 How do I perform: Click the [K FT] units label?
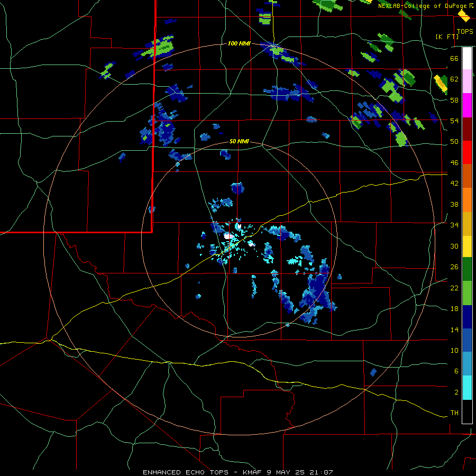click(x=447, y=36)
